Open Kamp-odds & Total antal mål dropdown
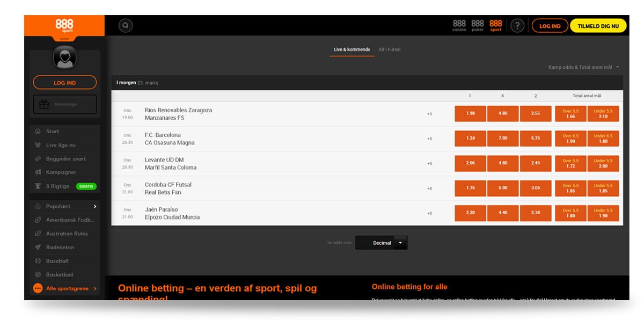This screenshot has width=644, height=320. [583, 67]
